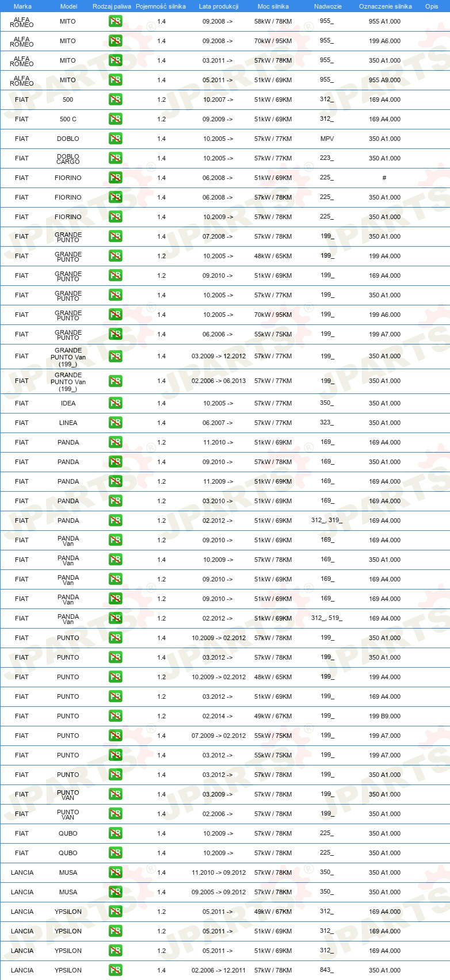
Task: Click fuel icon in GRANDE PUNTO Van 02.2006 row
Action: tap(115, 381)
